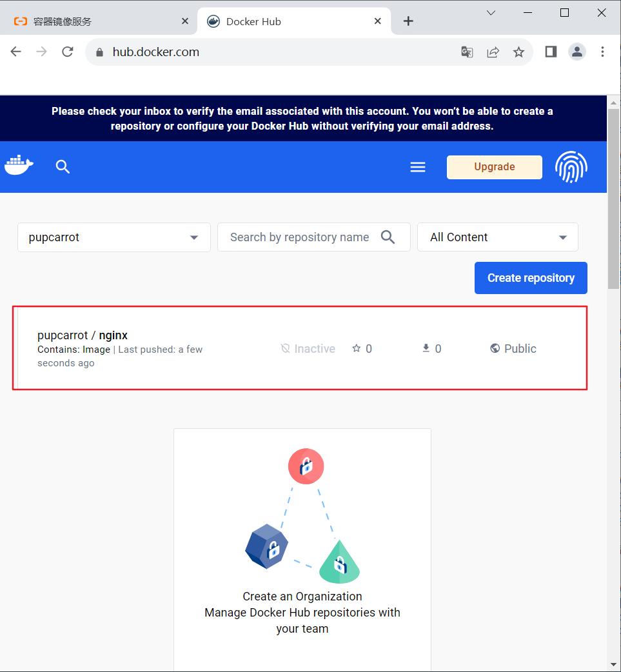Viewport: 621px width, 672px height.
Task: Click the address bar URL hub.docker.com
Action: [155, 52]
